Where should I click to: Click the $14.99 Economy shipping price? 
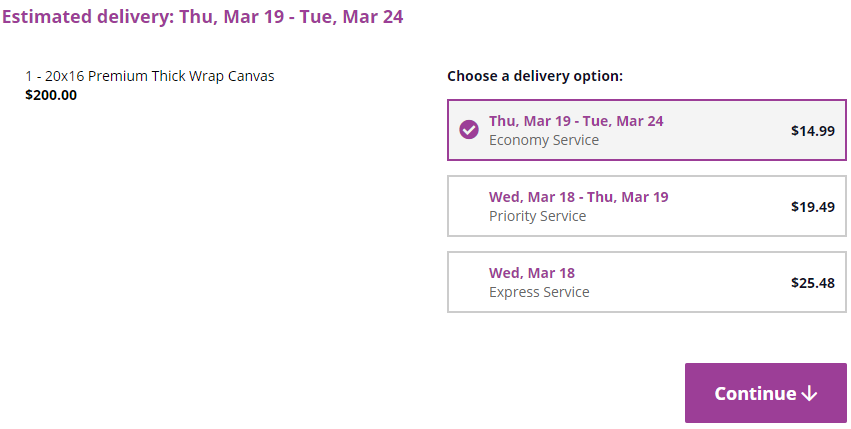[812, 131]
